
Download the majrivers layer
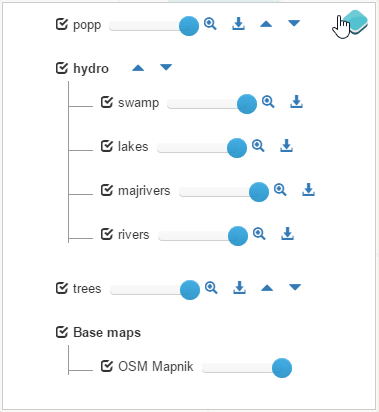click(308, 190)
